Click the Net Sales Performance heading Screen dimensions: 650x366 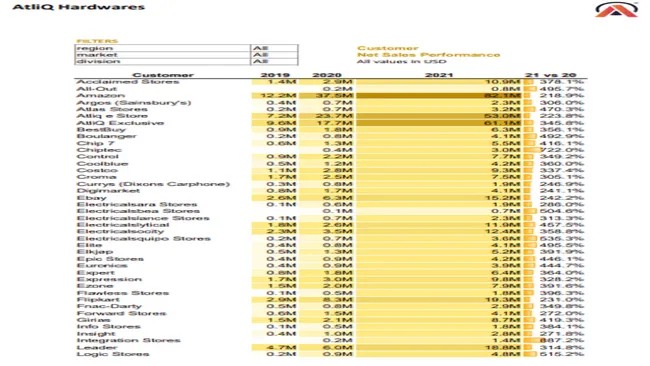429,55
